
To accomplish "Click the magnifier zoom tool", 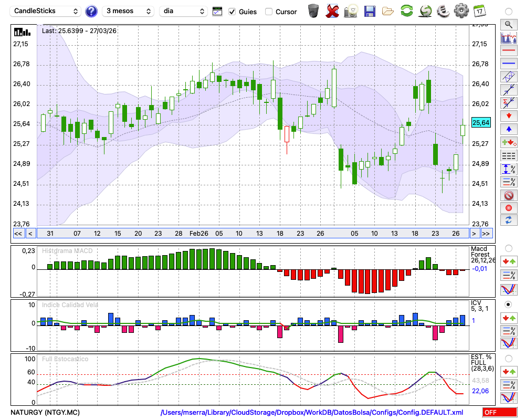I will 508,24.
